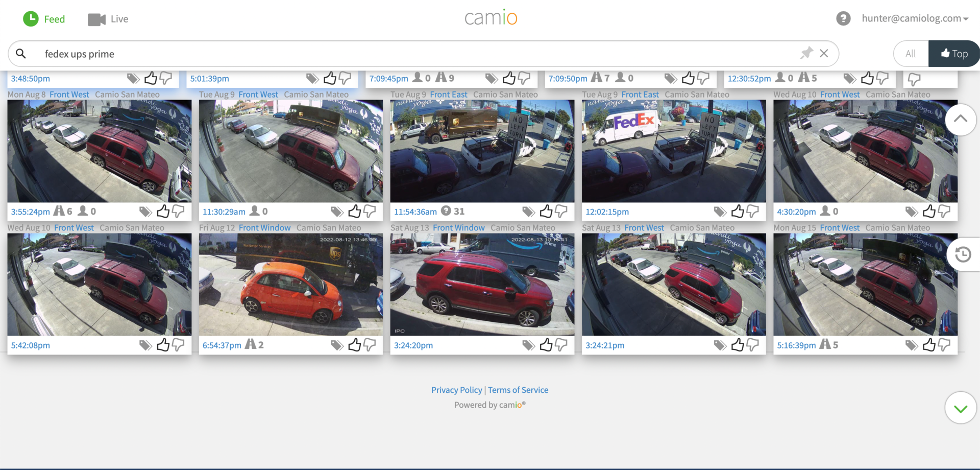The width and height of the screenshot is (980, 470).
Task: Open the Amazon Prime van thumbnail from 3:24:20pm
Action: tap(482, 285)
